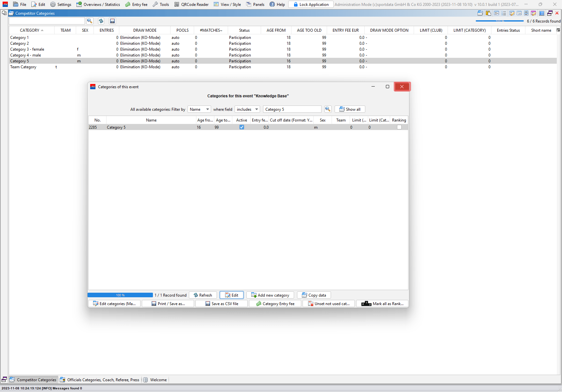This screenshot has height=392, width=562.
Task: Sort by the CATEGORY column header arrow
Action: (x=42, y=30)
